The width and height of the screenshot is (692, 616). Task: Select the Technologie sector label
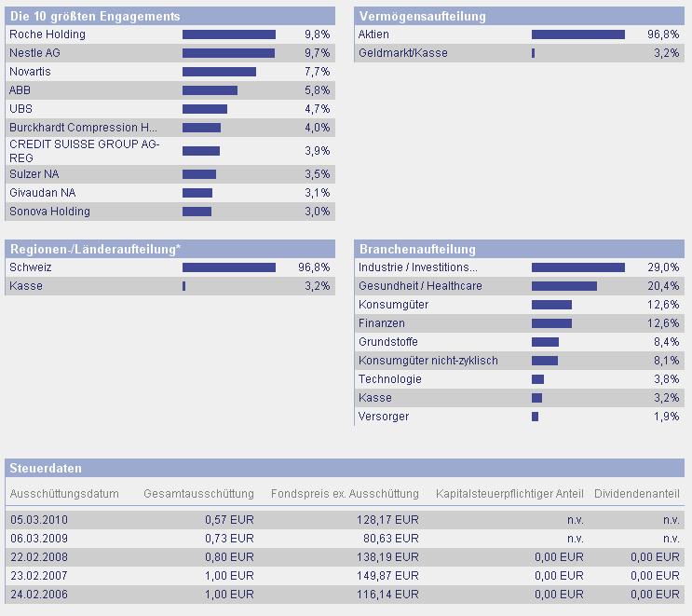click(x=389, y=379)
